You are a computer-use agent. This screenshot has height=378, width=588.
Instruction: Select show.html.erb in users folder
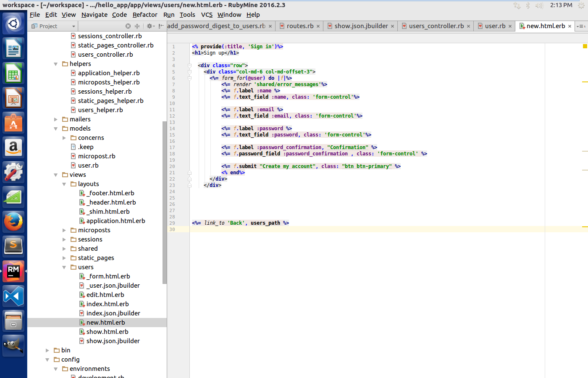point(107,332)
